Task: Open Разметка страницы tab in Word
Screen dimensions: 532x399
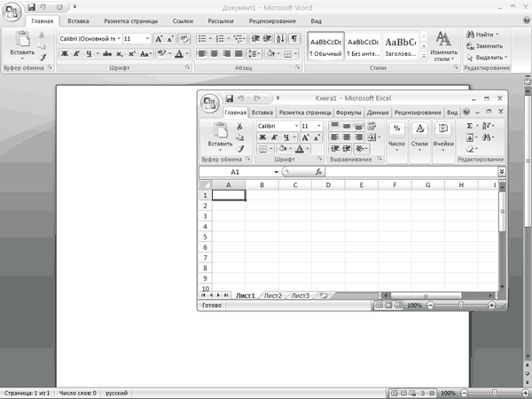Action: (x=131, y=21)
